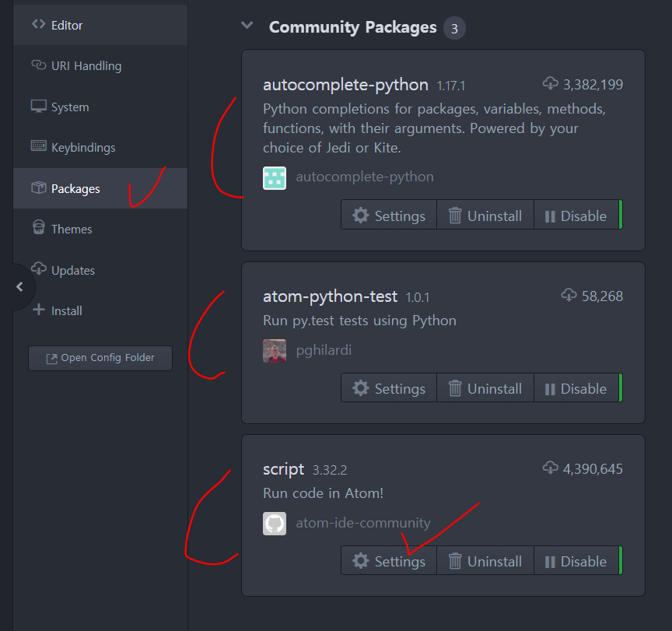Click the pause icon on autocomplete-python Disable
This screenshot has height=631, width=672.
[x=550, y=216]
